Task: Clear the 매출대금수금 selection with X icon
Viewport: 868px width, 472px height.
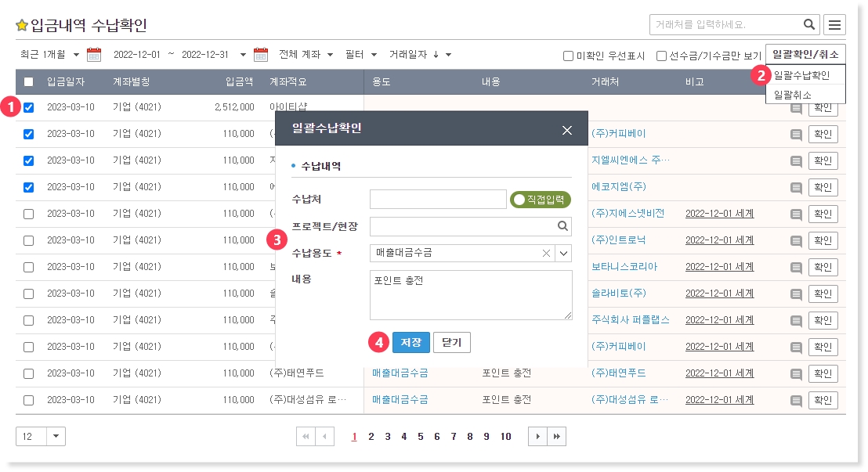Action: (x=546, y=253)
